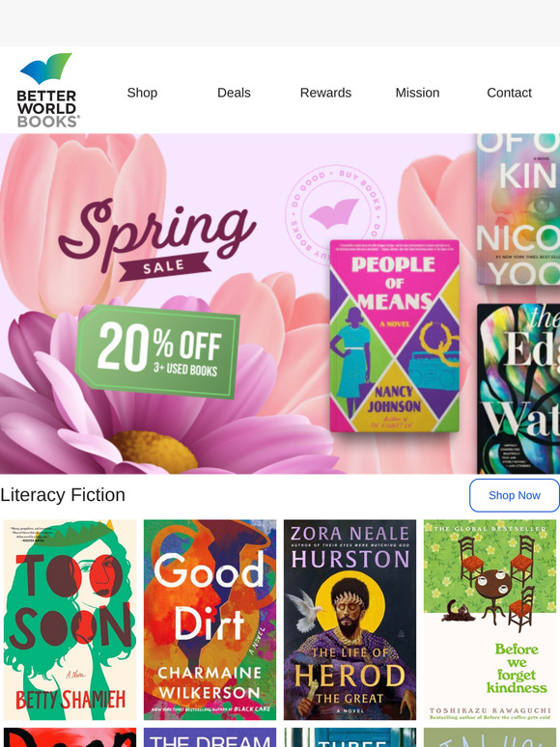Image resolution: width=560 pixels, height=747 pixels.
Task: Select Before We Forget Kindness book
Action: pos(490,620)
